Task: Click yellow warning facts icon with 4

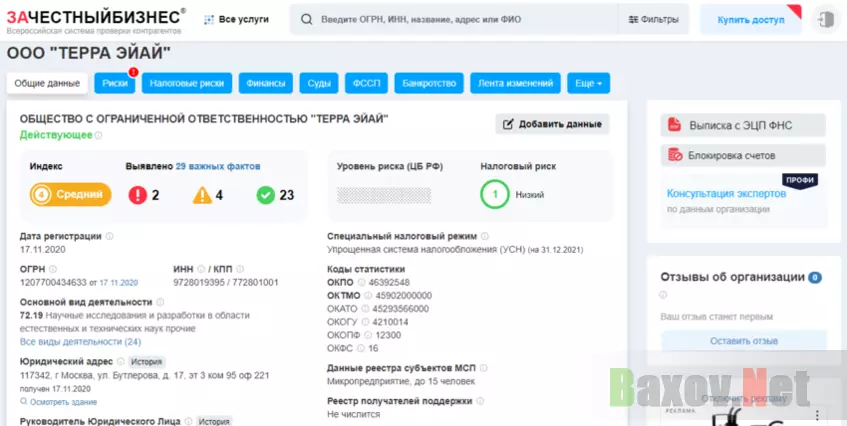Action: [202, 195]
